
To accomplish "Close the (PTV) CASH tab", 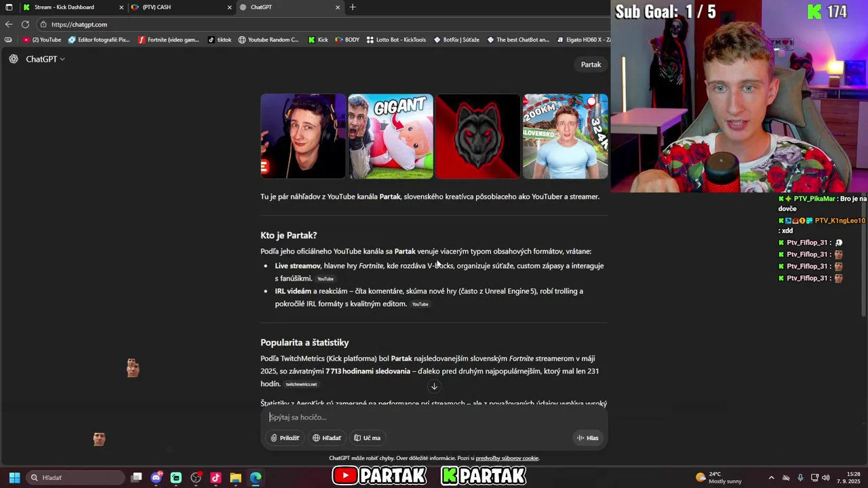I will point(229,7).
